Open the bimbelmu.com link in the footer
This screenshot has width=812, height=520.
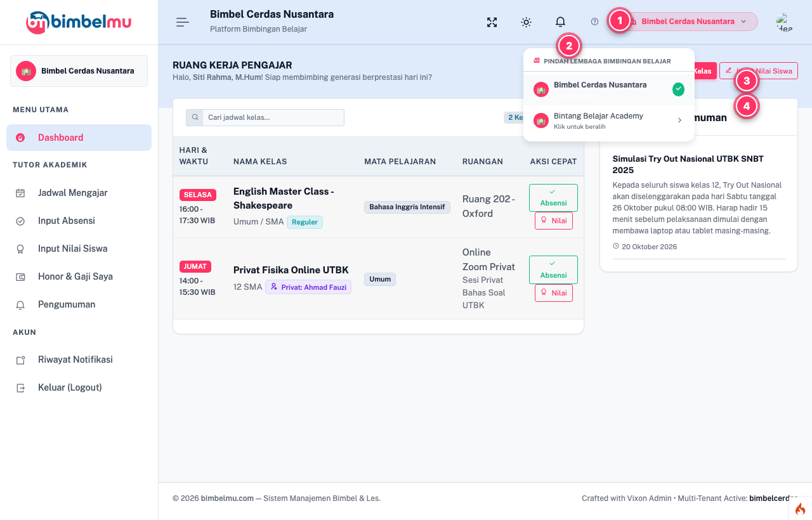pyautogui.click(x=227, y=498)
